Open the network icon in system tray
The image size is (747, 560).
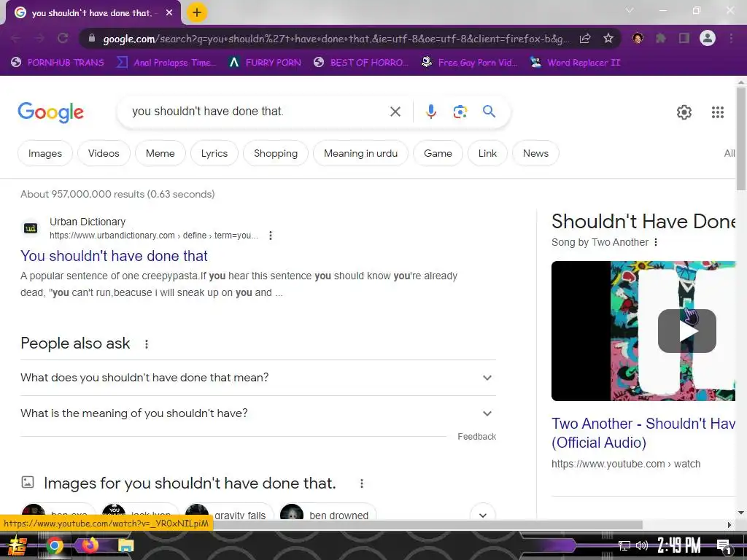coord(624,545)
